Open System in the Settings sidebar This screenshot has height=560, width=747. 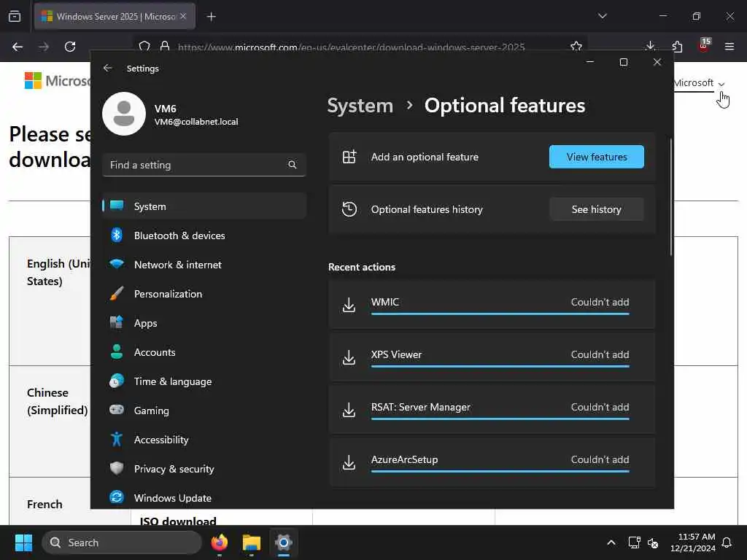[x=204, y=206]
